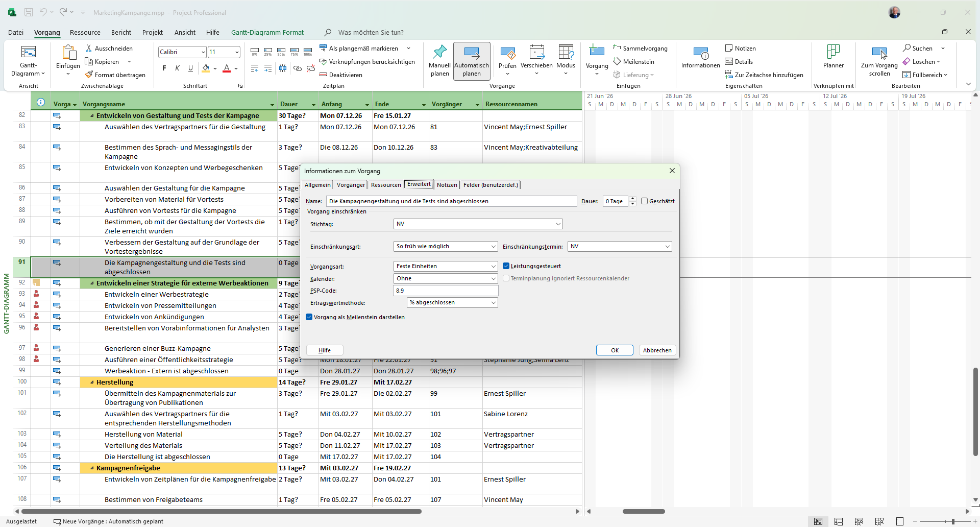
Task: Click Abbrechen to cancel dialog
Action: (x=657, y=350)
